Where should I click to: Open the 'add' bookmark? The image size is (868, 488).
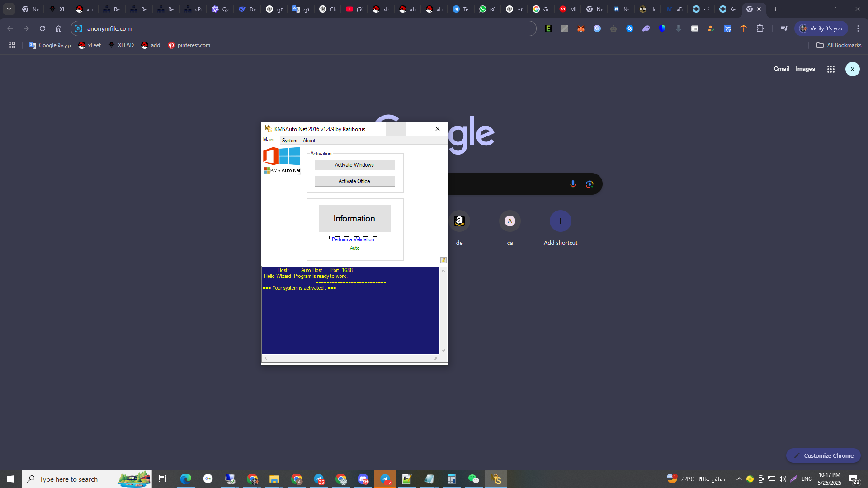click(x=151, y=45)
